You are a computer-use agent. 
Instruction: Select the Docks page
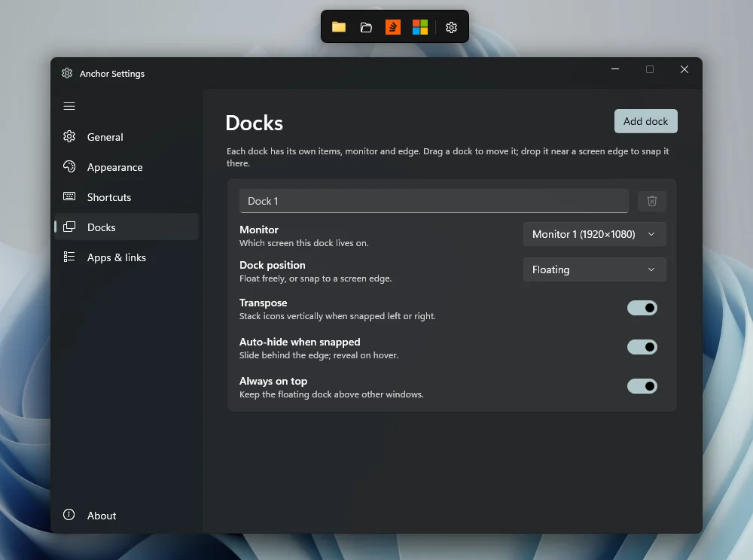[127, 227]
